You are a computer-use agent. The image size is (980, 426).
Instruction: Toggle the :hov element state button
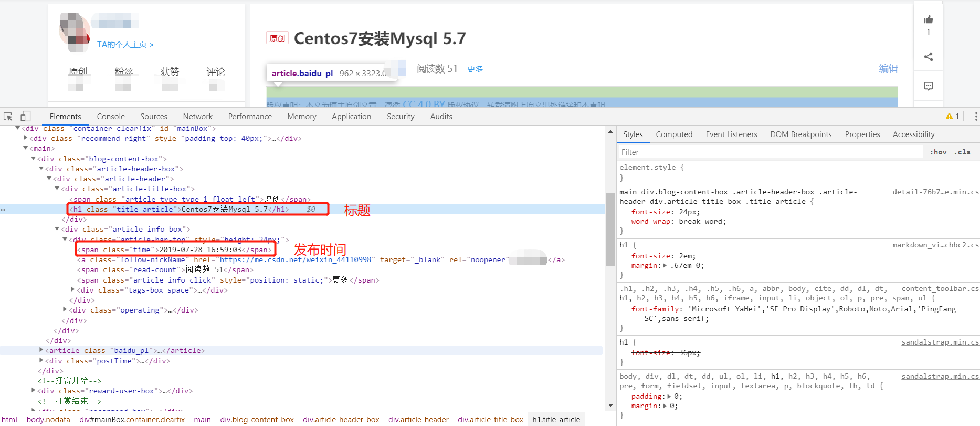click(938, 152)
